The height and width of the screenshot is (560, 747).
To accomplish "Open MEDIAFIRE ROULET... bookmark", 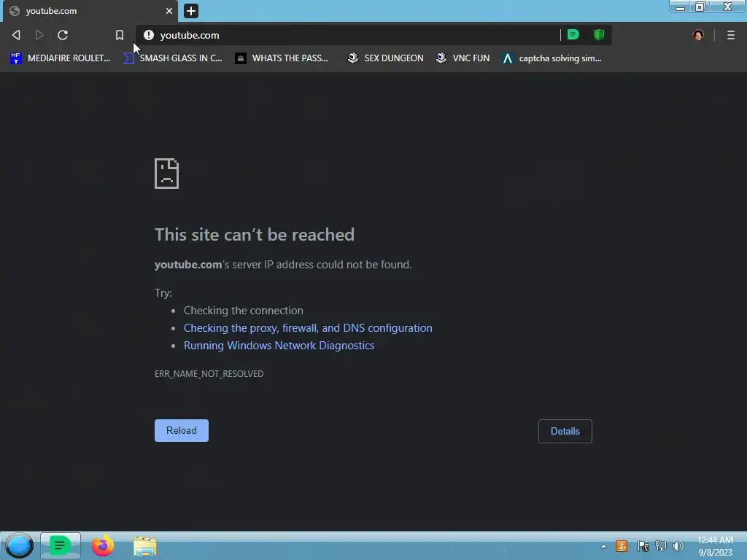I will coord(61,58).
